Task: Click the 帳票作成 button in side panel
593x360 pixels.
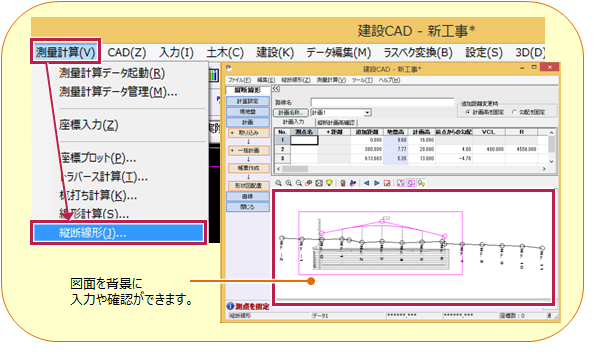Action: (x=248, y=168)
